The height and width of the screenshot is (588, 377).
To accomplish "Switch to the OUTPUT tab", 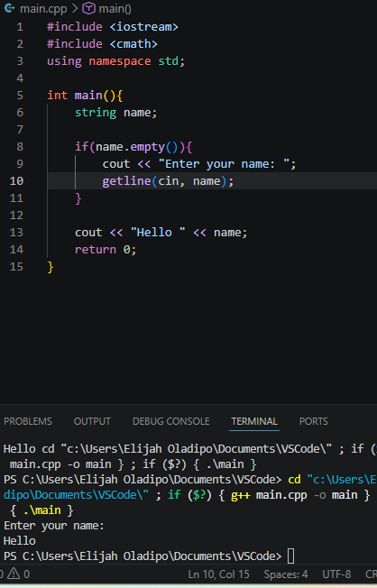I will pos(92,421).
